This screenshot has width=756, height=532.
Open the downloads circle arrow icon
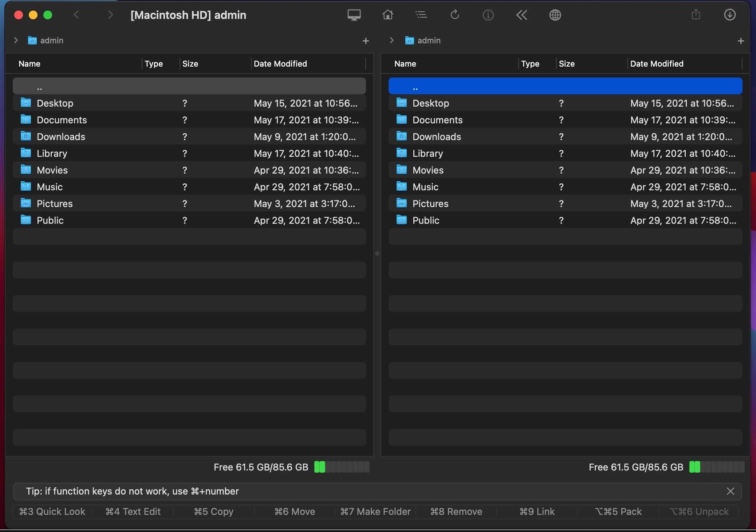click(730, 15)
